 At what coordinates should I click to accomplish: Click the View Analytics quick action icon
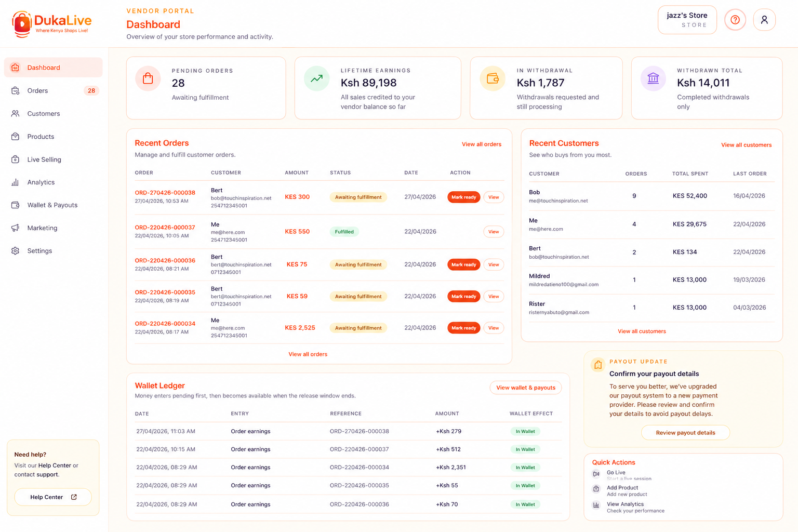(596, 505)
